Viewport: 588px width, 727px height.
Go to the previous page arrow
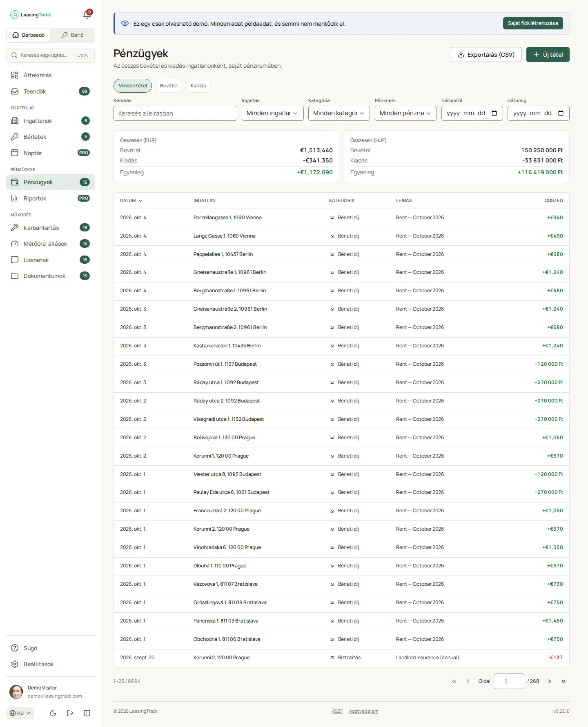[x=468, y=681]
